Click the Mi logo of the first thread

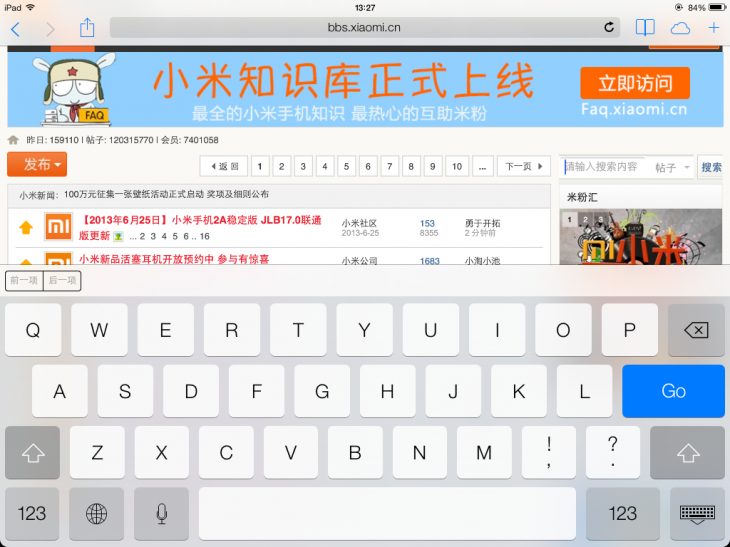(x=58, y=227)
